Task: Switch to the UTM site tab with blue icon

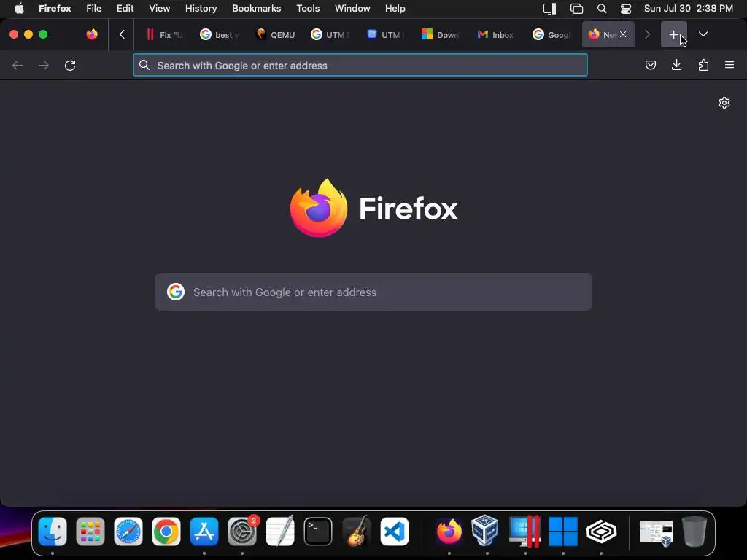Action: (385, 34)
